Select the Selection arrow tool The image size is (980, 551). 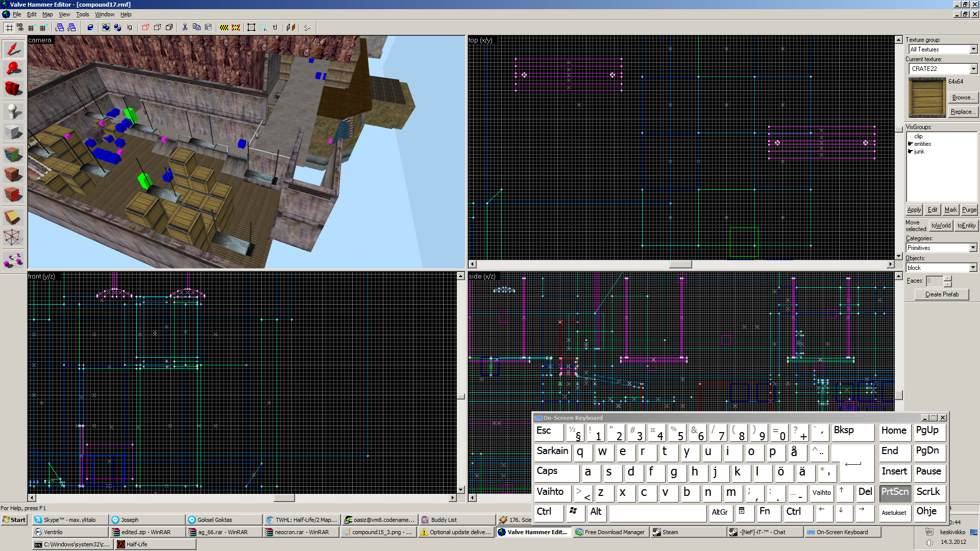tap(13, 49)
